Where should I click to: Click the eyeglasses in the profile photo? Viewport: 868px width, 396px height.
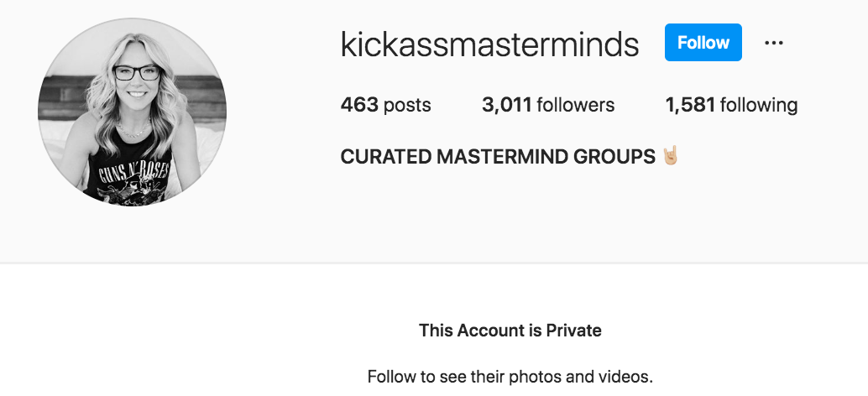point(136,73)
